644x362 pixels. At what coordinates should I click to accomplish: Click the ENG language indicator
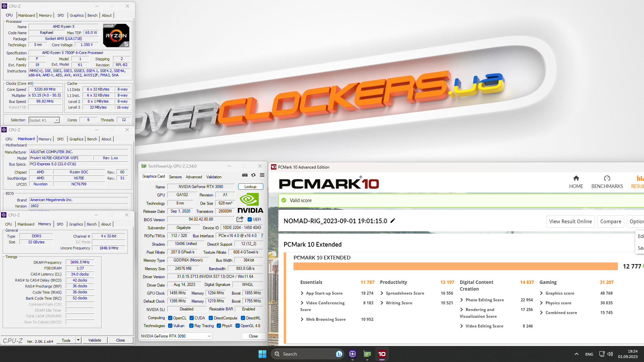coord(589,354)
